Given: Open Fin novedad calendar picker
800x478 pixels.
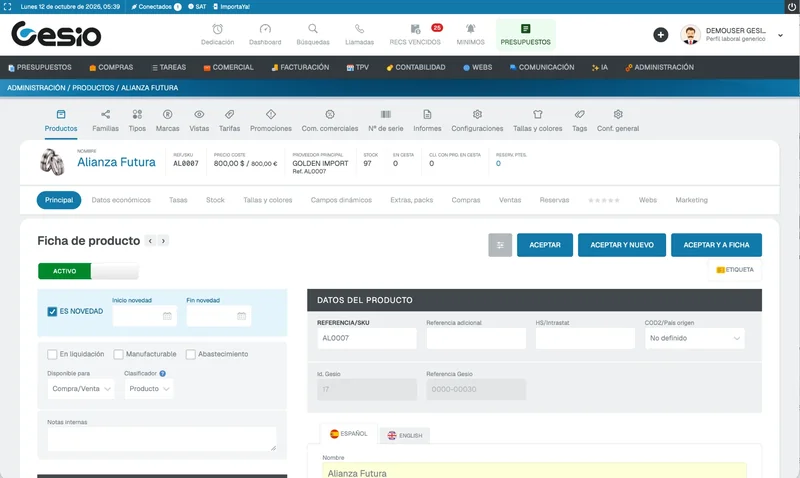Looking at the screenshot, I should [241, 316].
